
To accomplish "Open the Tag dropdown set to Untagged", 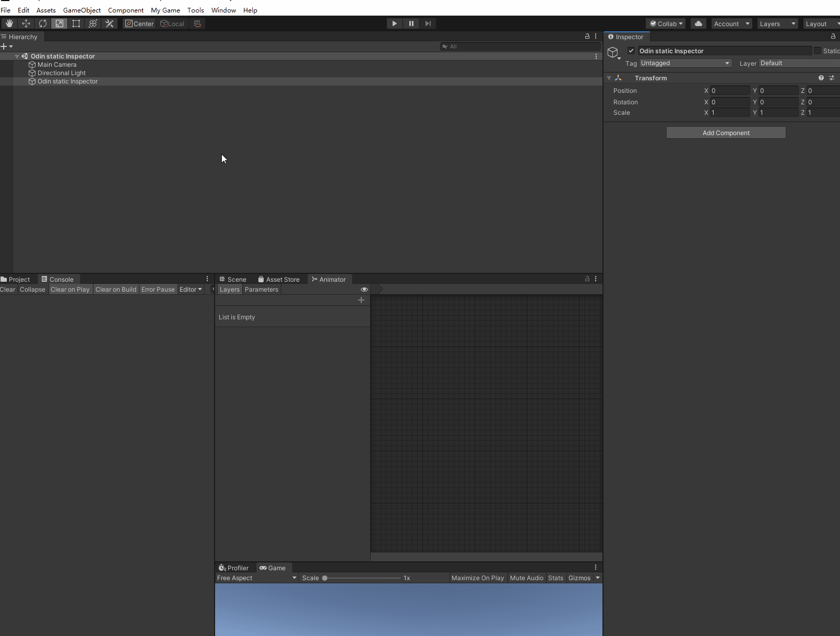I will pyautogui.click(x=685, y=63).
